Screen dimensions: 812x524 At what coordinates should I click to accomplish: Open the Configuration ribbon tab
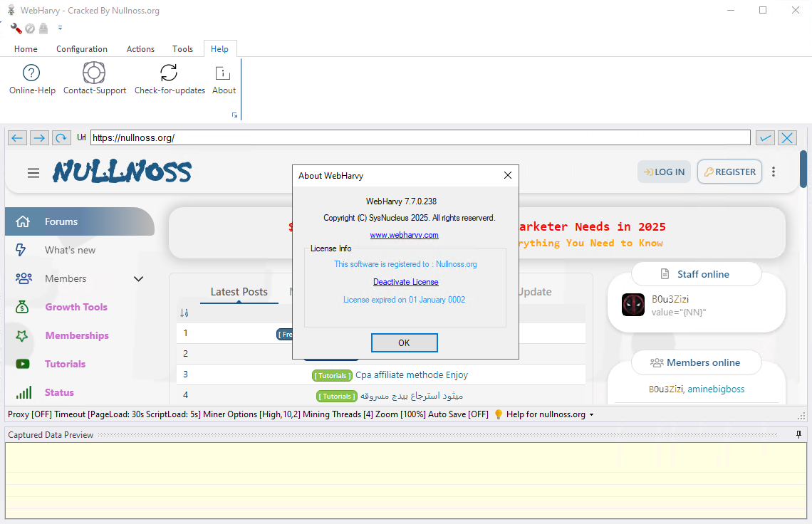pos(82,48)
